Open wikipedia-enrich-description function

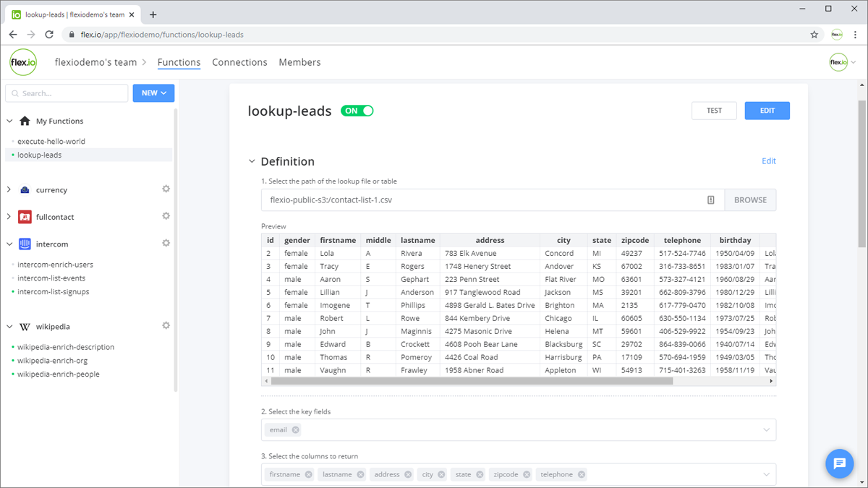tap(66, 347)
